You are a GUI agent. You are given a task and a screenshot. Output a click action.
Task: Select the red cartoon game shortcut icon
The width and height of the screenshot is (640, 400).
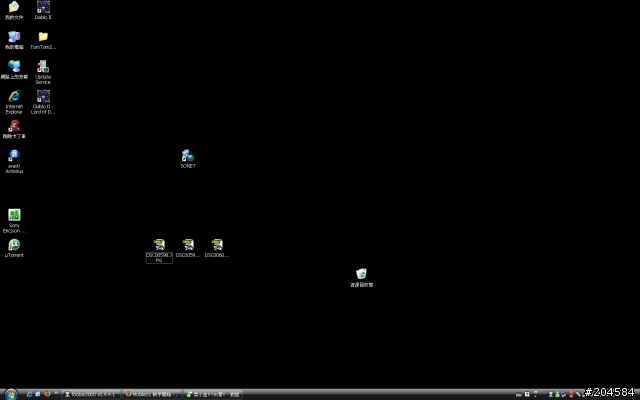coord(14,129)
